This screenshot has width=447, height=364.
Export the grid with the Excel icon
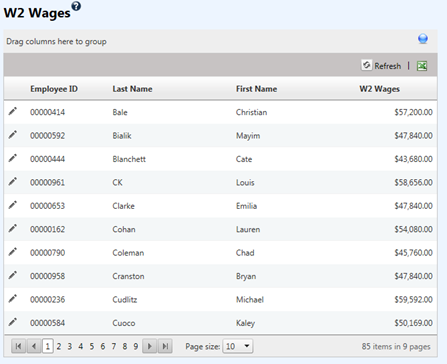click(422, 66)
